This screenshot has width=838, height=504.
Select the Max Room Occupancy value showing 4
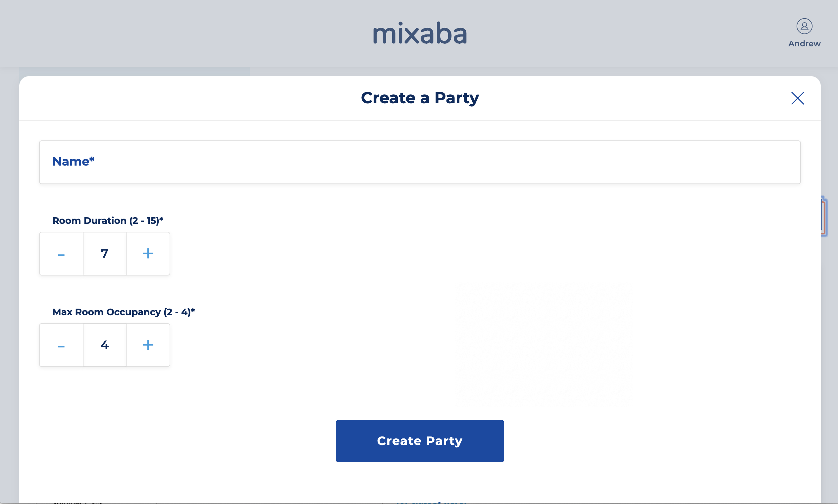click(105, 345)
